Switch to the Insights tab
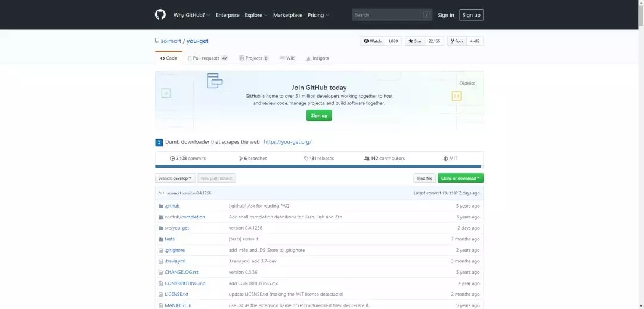 pos(317,58)
